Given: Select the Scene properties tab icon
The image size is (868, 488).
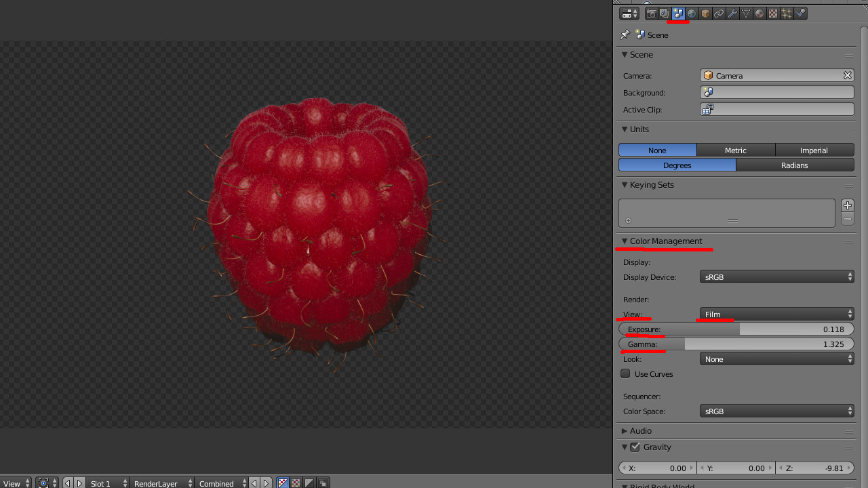Looking at the screenshot, I should pos(678,14).
